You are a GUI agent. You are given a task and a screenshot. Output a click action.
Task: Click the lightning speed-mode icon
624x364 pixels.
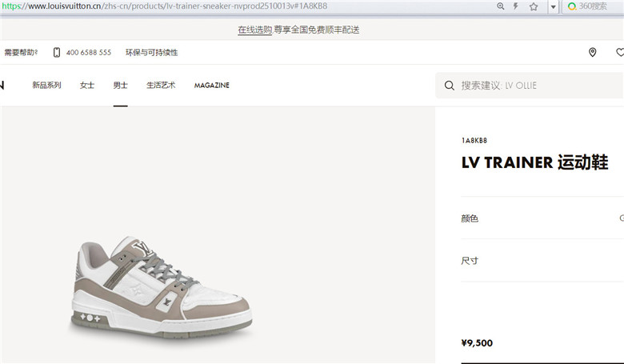click(x=516, y=6)
